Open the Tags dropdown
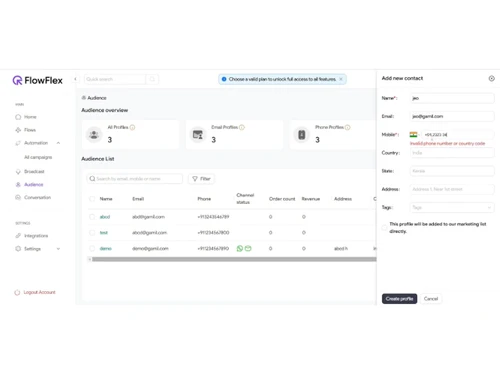Screen dimensions: 500x375 pos(452,207)
